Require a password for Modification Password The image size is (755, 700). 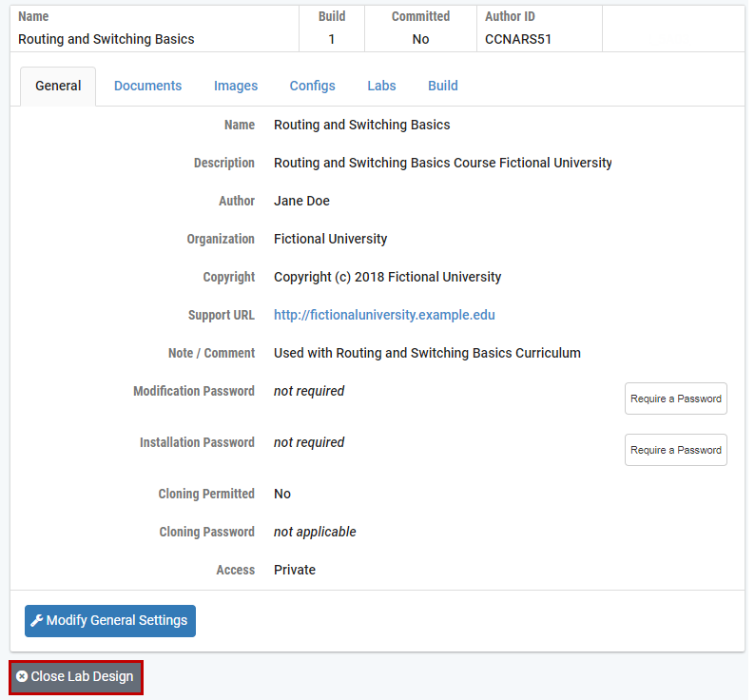675,399
